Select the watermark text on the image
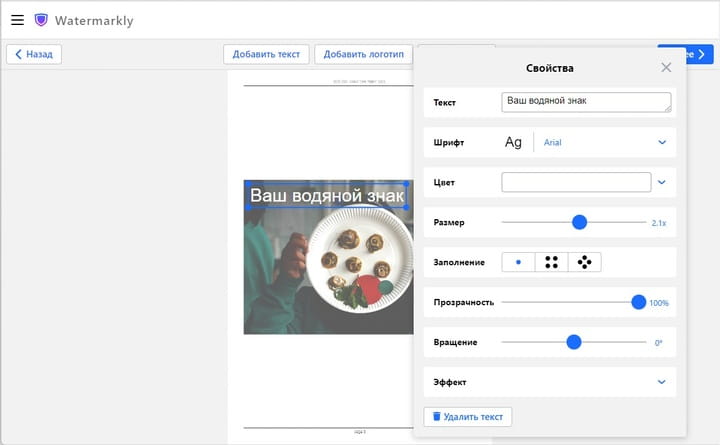 pyautogui.click(x=327, y=196)
